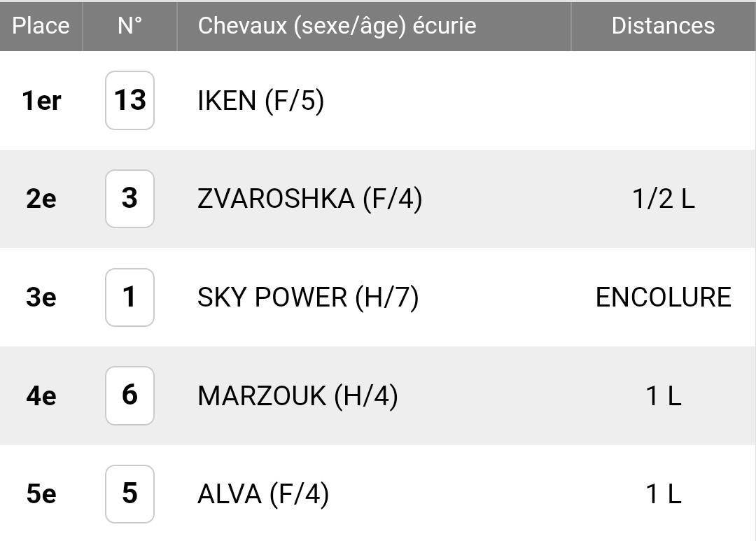Click the Distances column header

663,26
